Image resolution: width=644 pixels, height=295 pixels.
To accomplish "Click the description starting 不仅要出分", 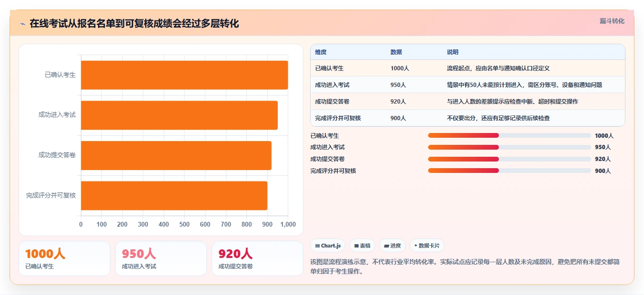I will point(498,118).
